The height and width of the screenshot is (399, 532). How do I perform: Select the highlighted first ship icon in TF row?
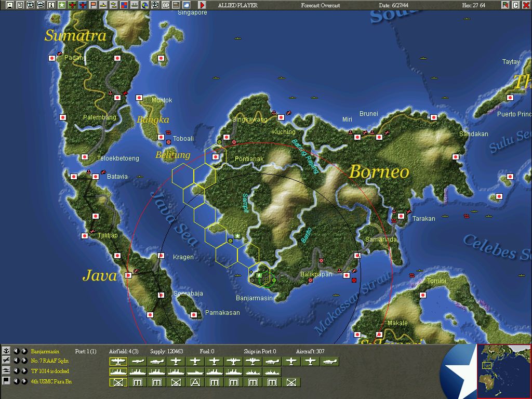tap(118, 372)
